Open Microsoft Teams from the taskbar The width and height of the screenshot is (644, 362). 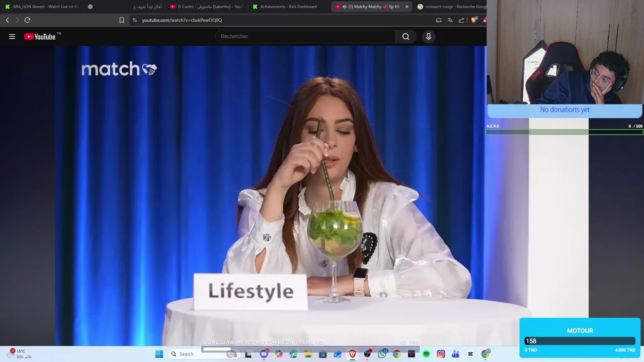(x=455, y=354)
